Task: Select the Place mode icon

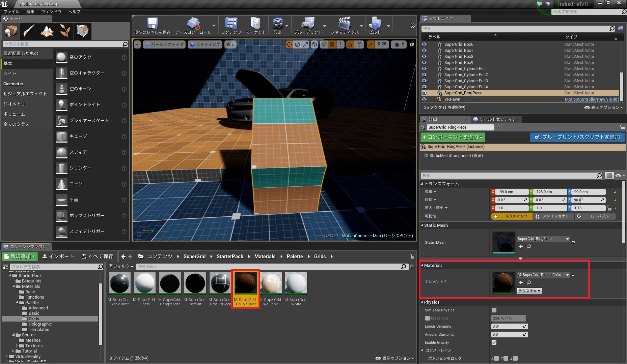Action: pos(11,31)
